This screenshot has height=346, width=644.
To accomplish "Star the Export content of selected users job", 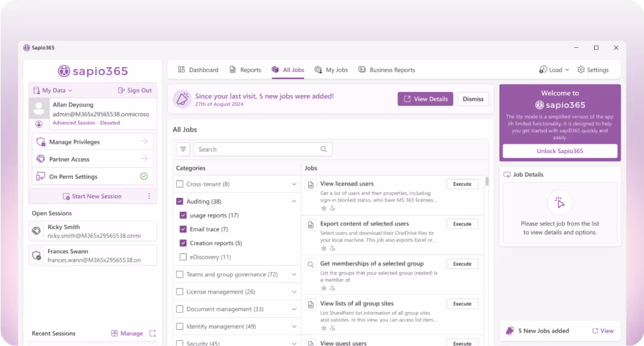I will pos(324,248).
